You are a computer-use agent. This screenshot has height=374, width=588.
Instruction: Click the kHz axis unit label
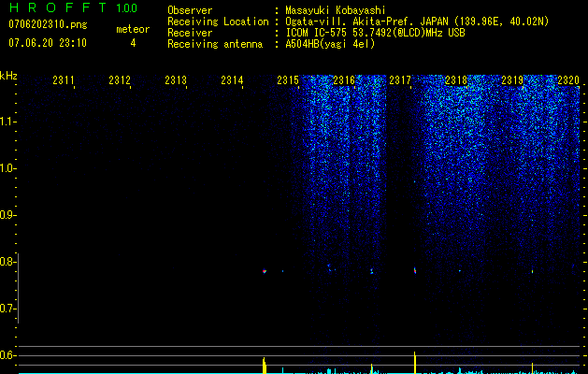coord(8,76)
